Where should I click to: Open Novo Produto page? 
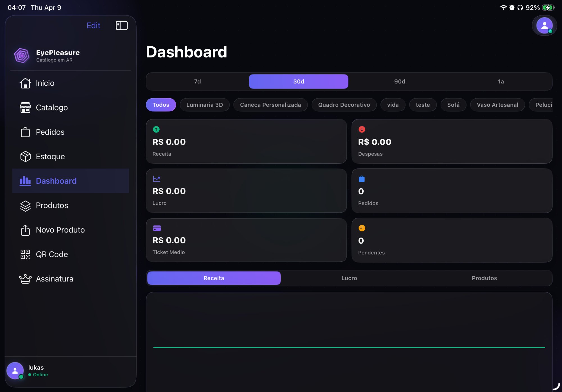pos(71,230)
